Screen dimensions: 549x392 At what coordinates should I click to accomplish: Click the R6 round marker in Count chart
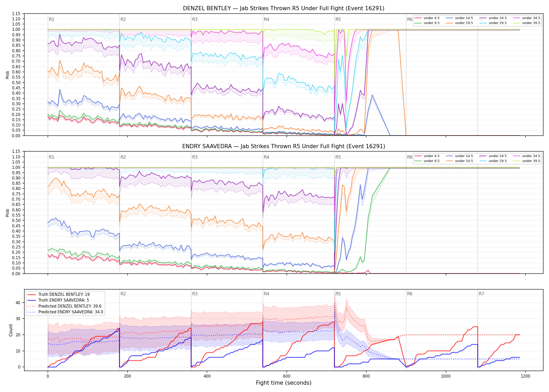(410, 294)
